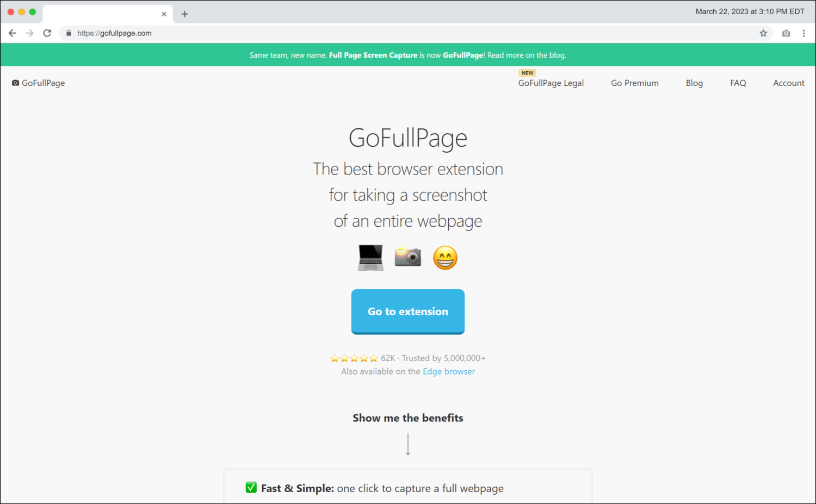Reload the current page
The width and height of the screenshot is (816, 504).
[47, 33]
